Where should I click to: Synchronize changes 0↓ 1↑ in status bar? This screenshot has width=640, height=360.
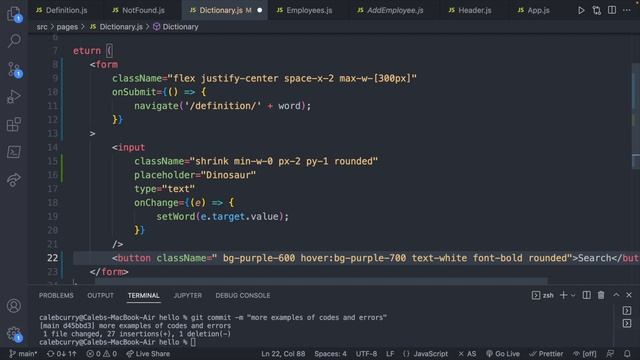(62, 353)
